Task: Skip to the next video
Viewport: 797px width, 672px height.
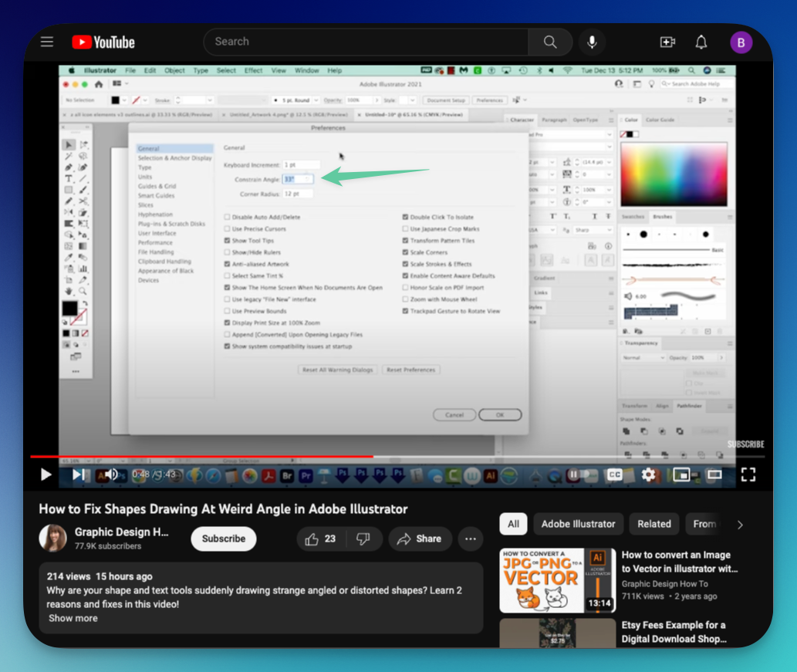Action: click(79, 474)
